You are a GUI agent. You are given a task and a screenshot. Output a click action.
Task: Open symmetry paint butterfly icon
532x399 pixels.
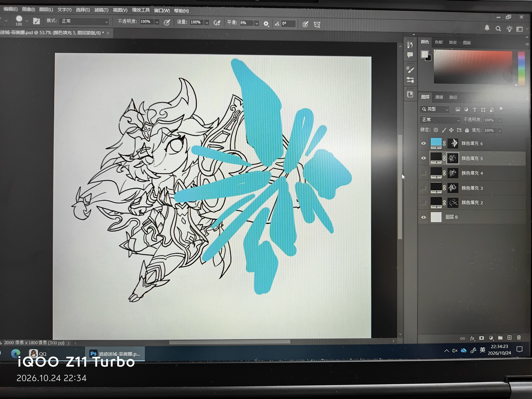317,25
